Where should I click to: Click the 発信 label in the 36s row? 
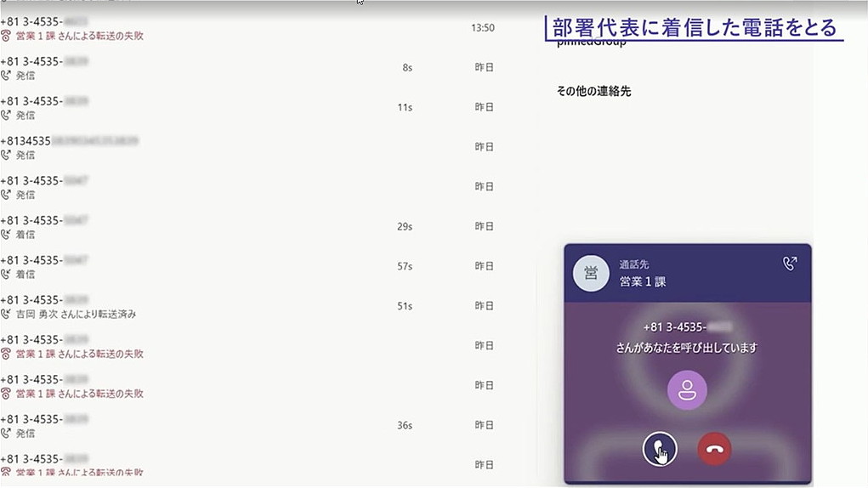(x=26, y=434)
